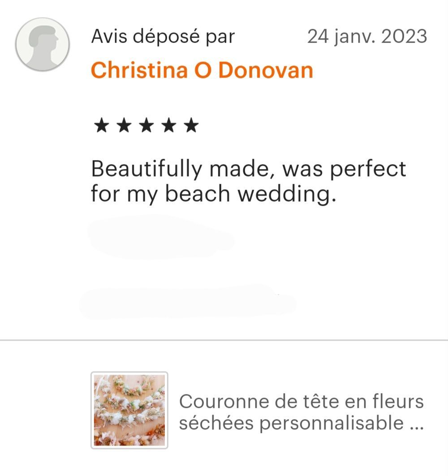The image size is (448, 476).
Task: Select the fourth rating star
Action: 169,125
